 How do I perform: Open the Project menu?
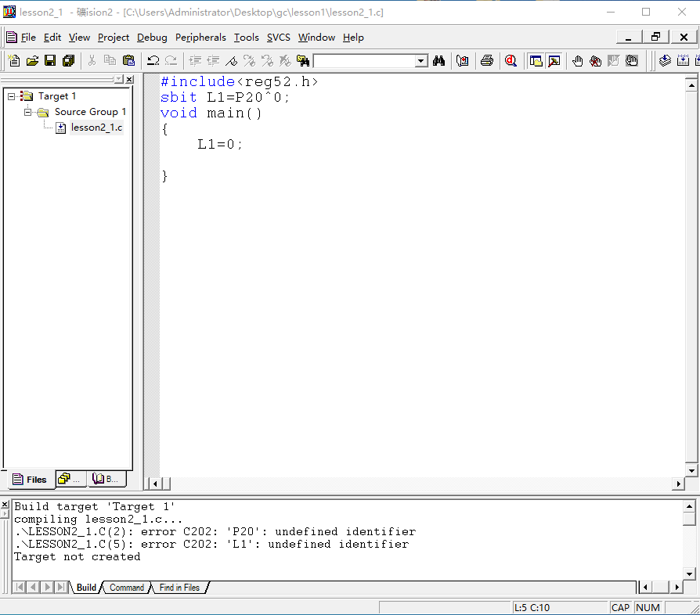114,38
